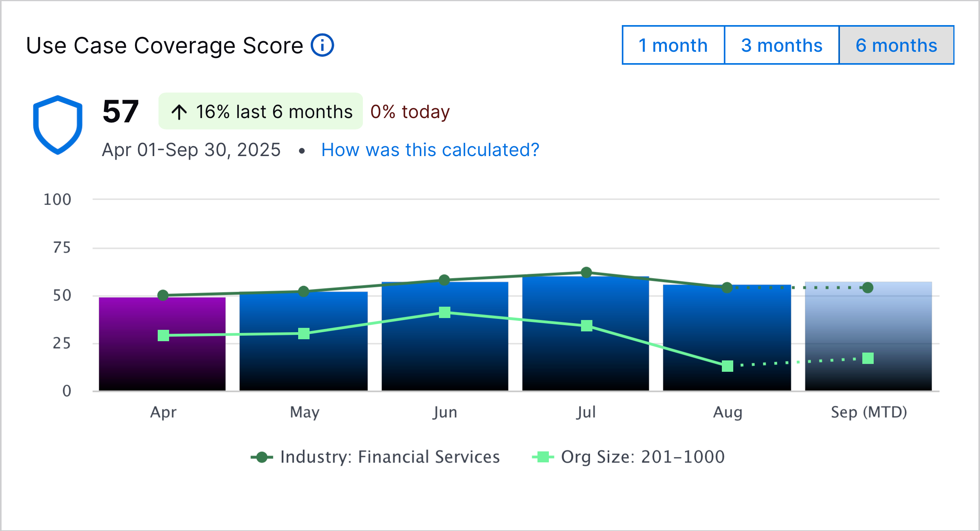Click Industry line peak marker for Jul
The width and height of the screenshot is (980, 531).
[x=586, y=273]
